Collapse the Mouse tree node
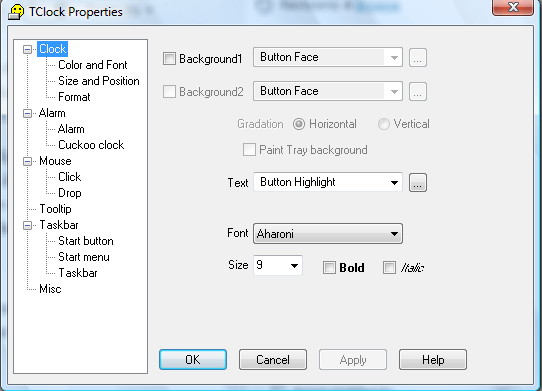 (28, 161)
